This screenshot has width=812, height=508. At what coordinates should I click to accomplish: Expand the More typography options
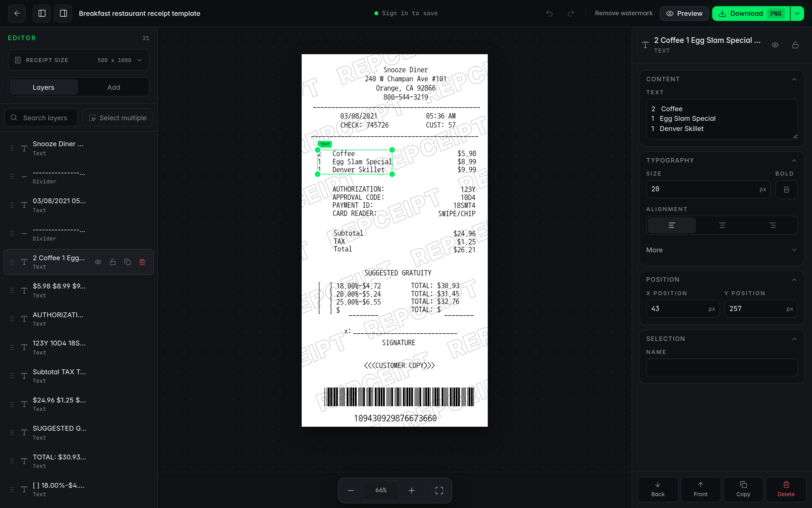coord(722,250)
